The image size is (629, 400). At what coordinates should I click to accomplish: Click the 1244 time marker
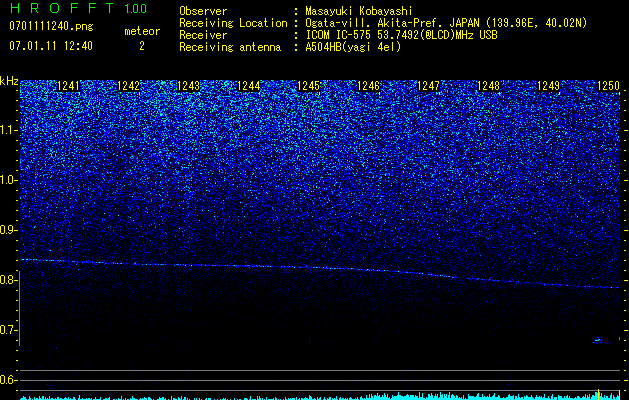point(248,85)
